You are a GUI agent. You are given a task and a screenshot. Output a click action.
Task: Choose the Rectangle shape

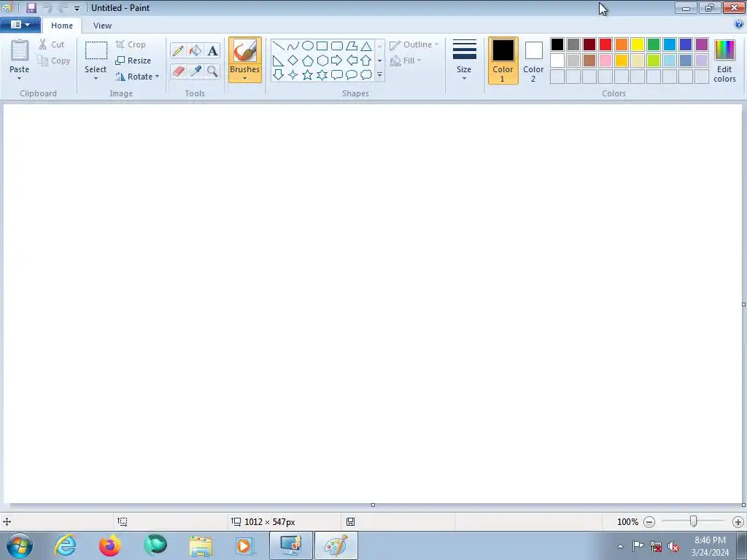322,46
